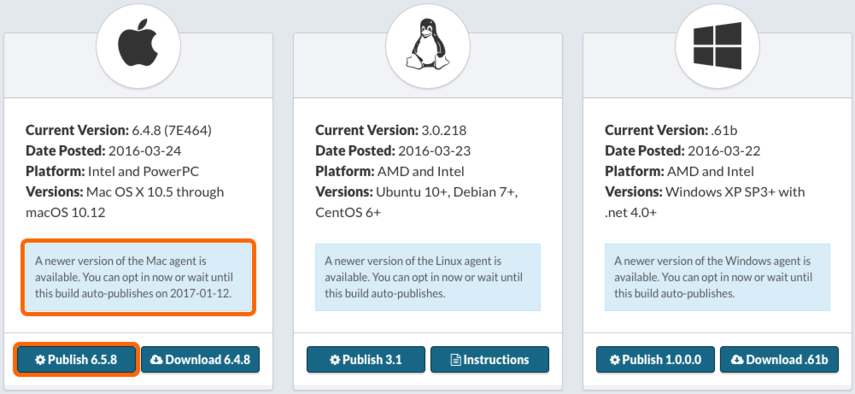This screenshot has width=855, height=394.
Task: Select Mac OS X 10.5 through macOS 10.12 text
Action: tap(125, 202)
